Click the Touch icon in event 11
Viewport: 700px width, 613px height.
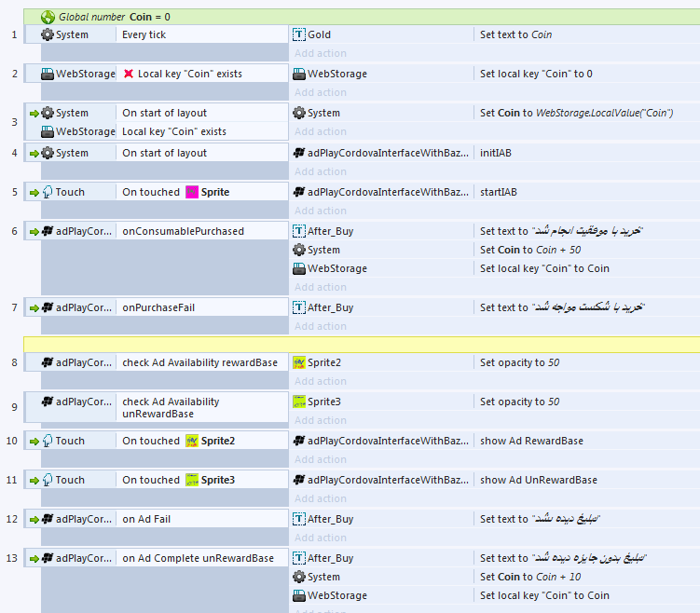[48, 480]
